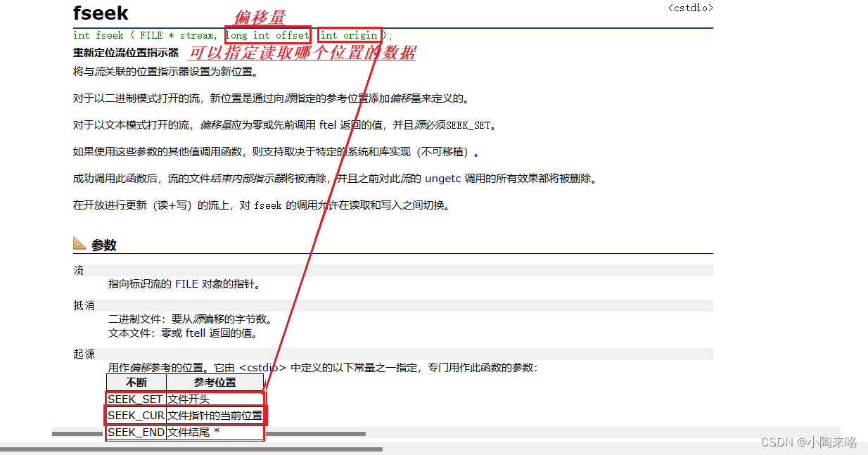Click the <cstdio> header reference link

pos(690,7)
